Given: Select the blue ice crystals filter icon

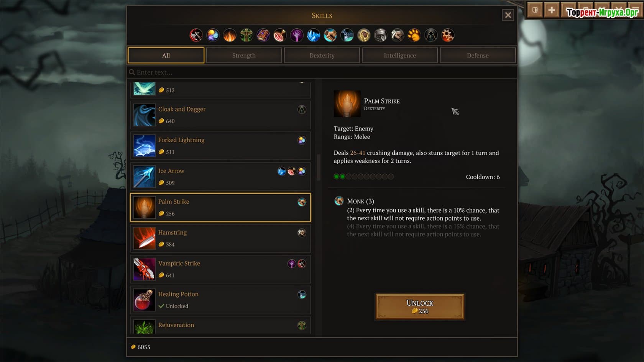Looking at the screenshot, I should point(314,35).
